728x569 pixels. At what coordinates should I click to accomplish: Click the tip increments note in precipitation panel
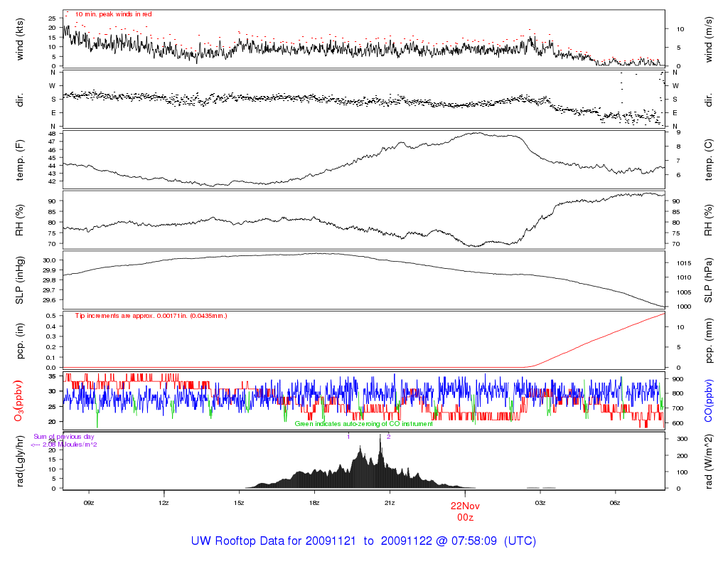tap(151, 316)
